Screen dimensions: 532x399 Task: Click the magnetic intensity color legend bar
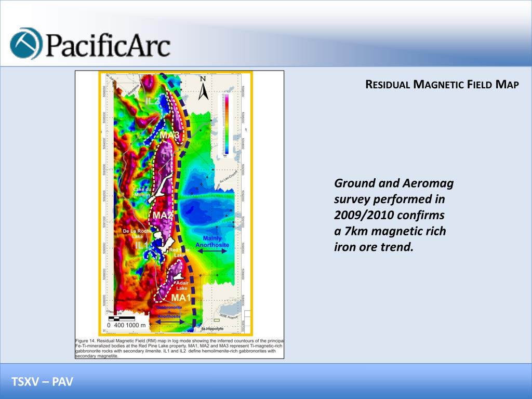pos(227,124)
